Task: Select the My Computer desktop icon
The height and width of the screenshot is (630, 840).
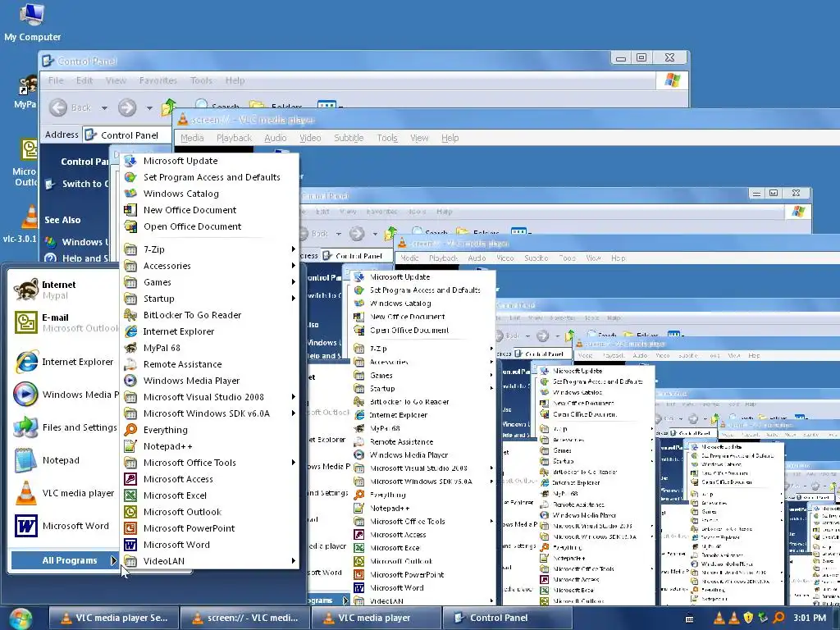Action: pos(32,22)
